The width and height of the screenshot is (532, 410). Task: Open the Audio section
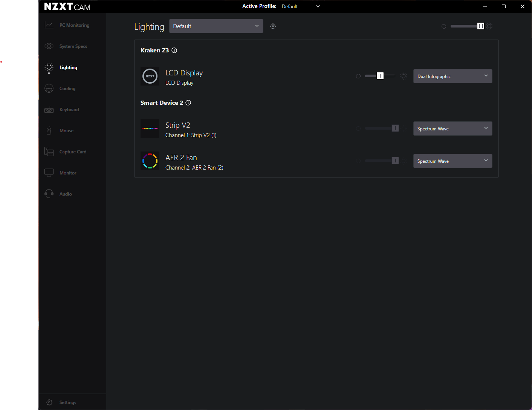tap(66, 194)
